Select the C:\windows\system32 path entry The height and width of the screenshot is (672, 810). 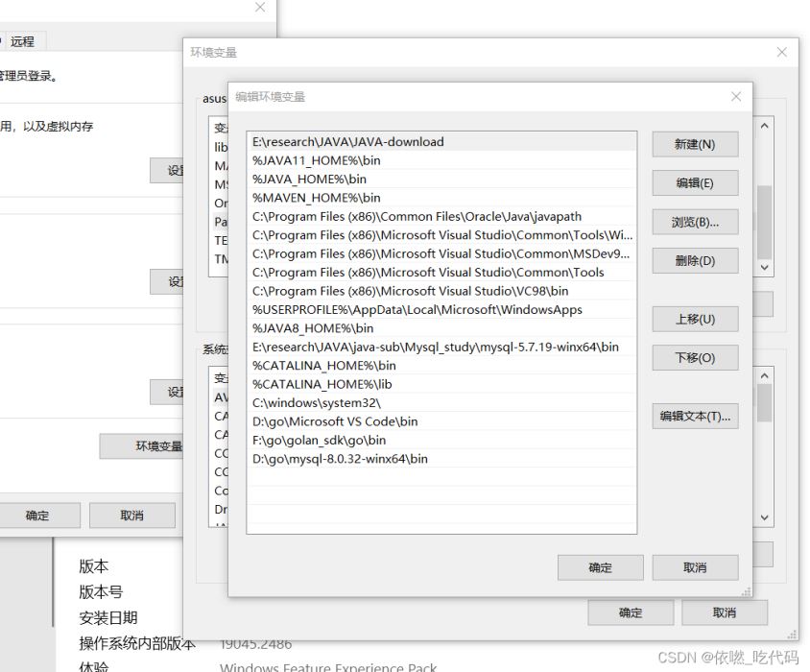(x=384, y=403)
